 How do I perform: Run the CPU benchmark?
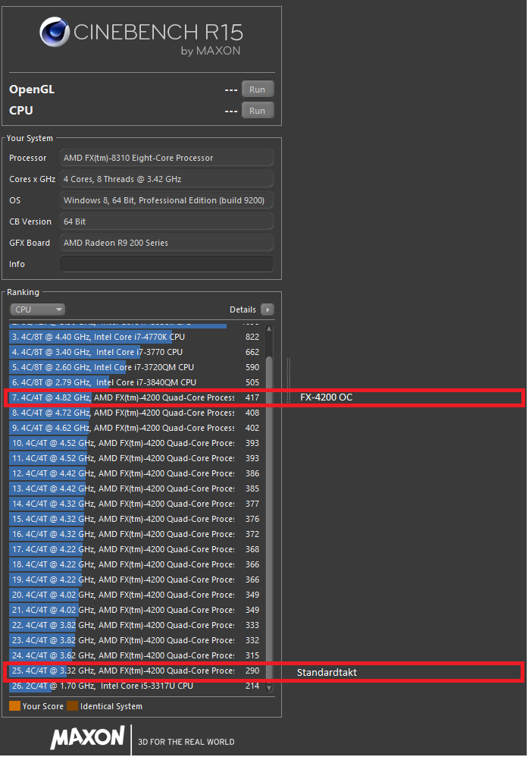tap(257, 111)
